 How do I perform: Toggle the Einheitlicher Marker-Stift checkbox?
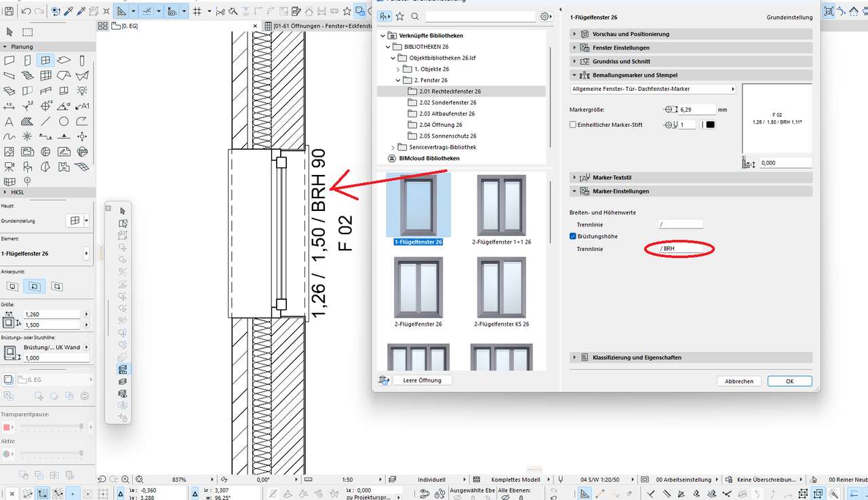[x=573, y=125]
